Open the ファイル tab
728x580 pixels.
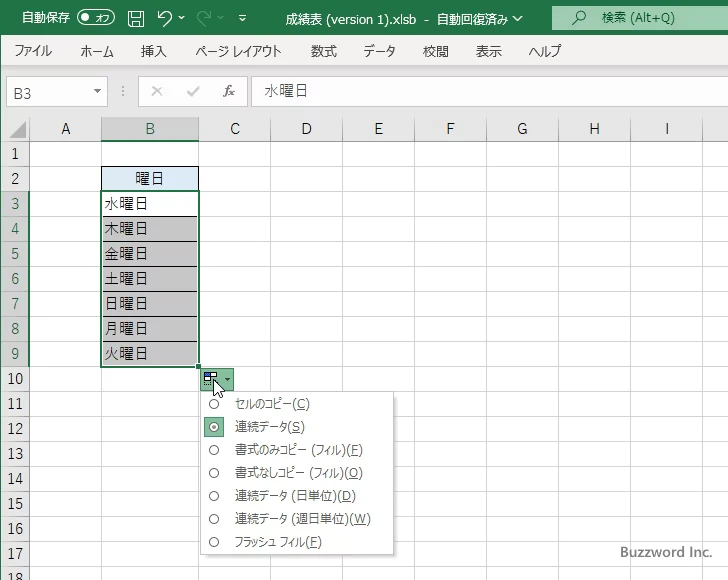pos(33,51)
